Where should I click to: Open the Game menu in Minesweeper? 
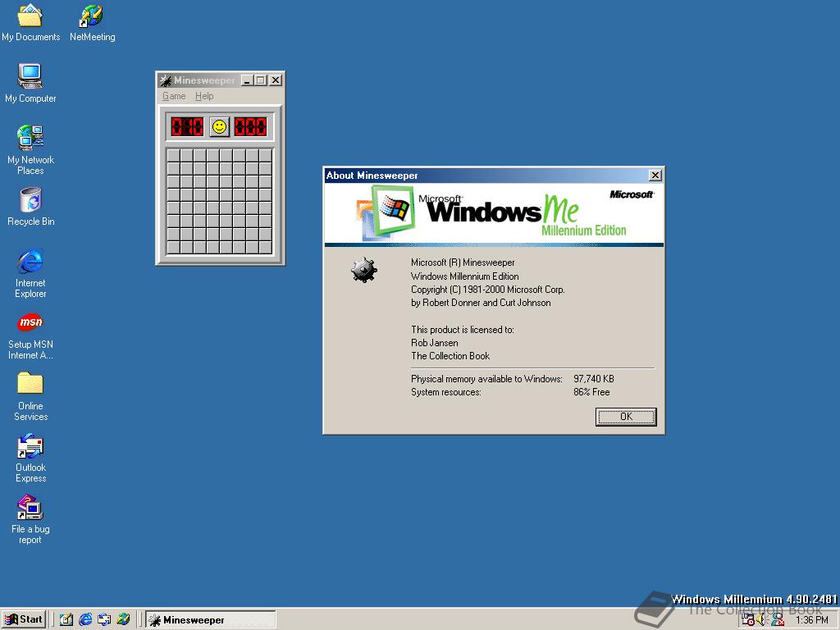point(174,96)
